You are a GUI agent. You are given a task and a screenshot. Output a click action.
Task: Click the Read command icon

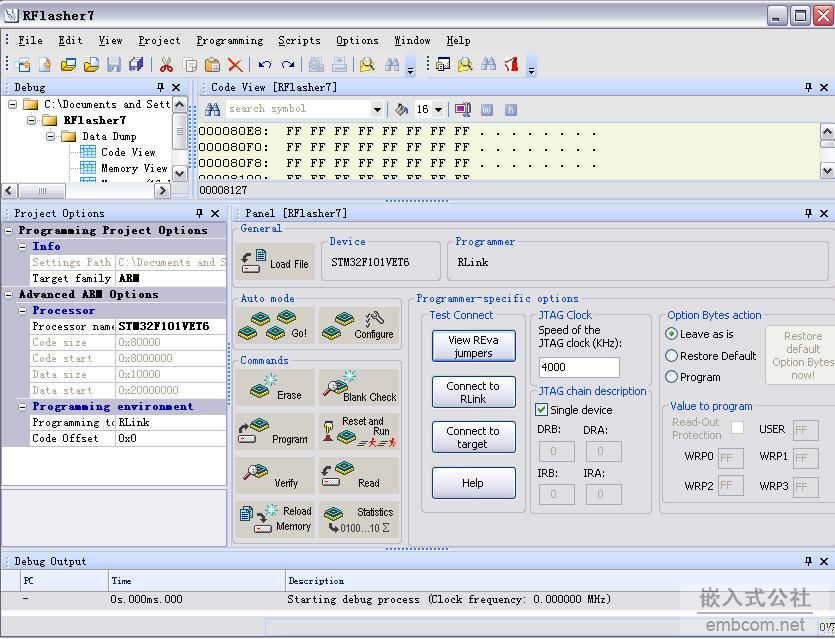pos(359,476)
